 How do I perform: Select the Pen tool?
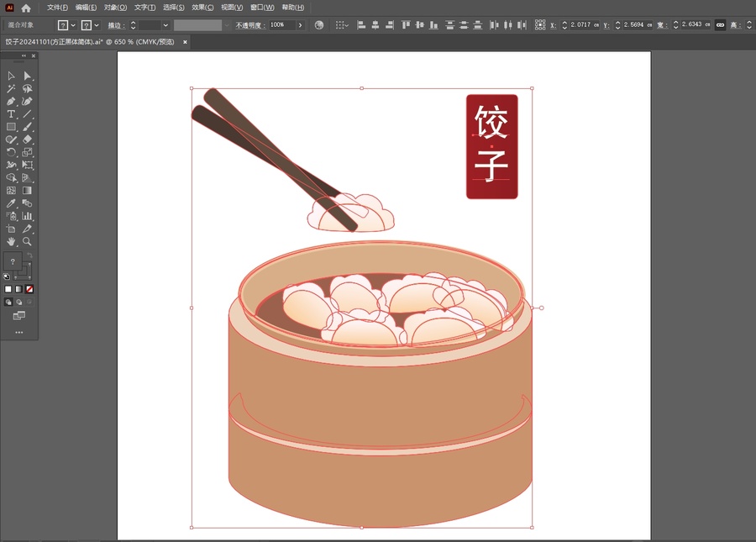pos(11,102)
